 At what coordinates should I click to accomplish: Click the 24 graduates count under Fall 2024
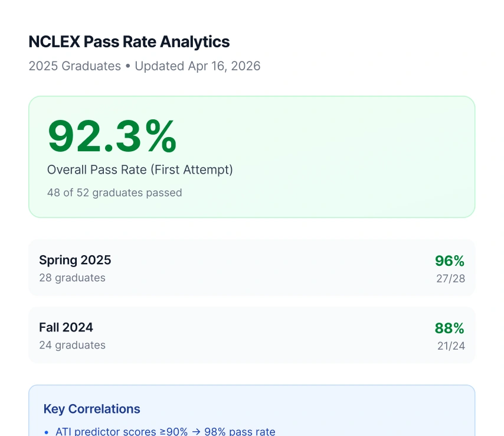pyautogui.click(x=72, y=345)
